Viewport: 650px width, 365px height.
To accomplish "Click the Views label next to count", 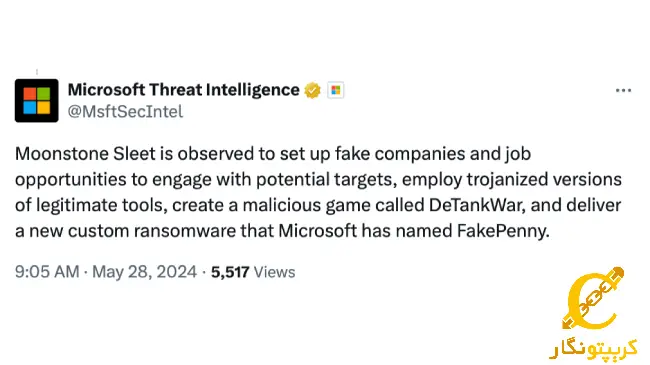I will point(274,272).
